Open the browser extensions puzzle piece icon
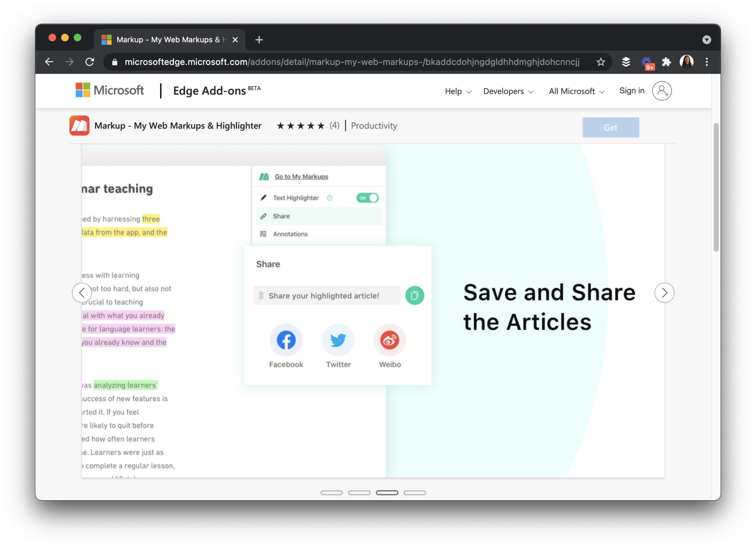 point(666,62)
